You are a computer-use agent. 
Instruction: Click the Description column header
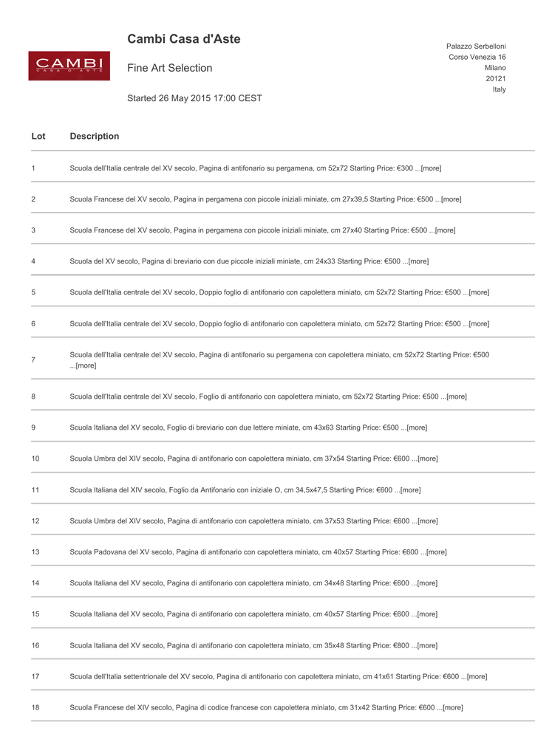click(95, 137)
